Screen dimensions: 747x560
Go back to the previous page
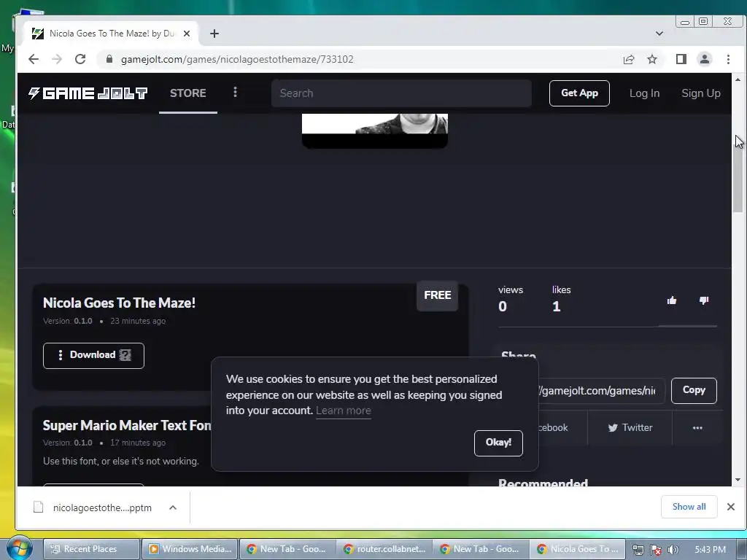34,59
